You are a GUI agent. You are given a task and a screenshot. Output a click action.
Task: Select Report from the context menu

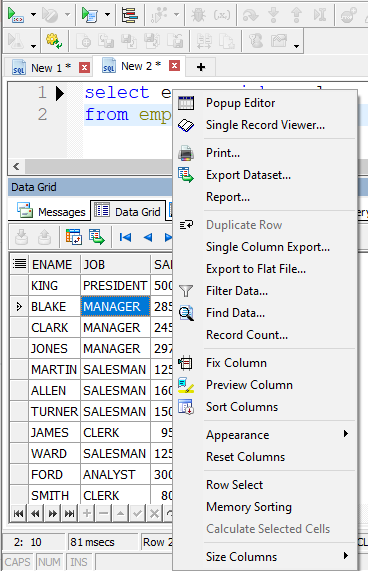point(228,197)
